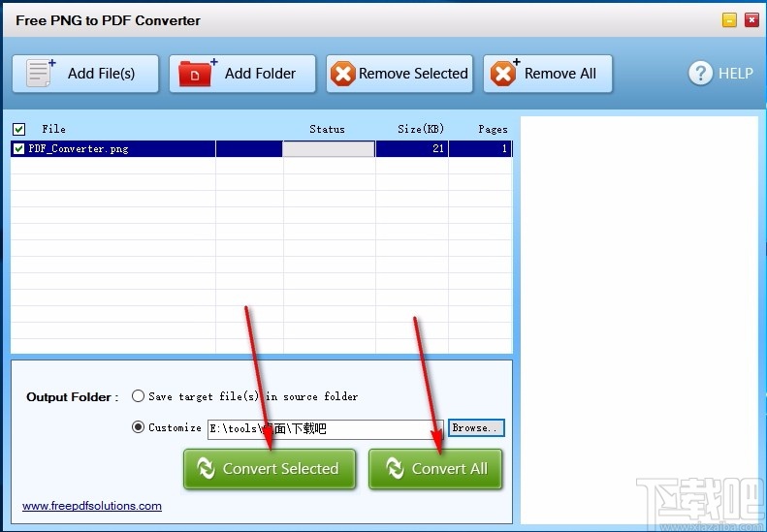Screen dimensions: 767x532
Task: Click the Pages column header
Action: tap(493, 129)
